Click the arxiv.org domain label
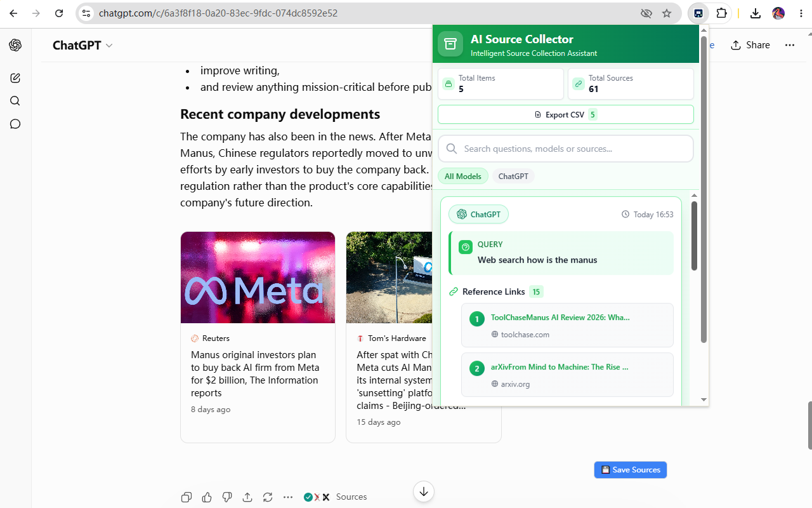 (x=515, y=384)
